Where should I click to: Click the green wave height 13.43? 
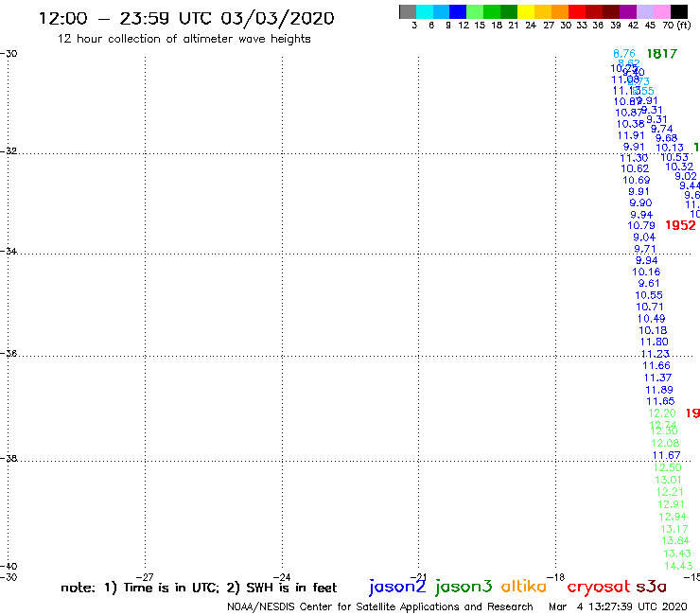click(677, 553)
